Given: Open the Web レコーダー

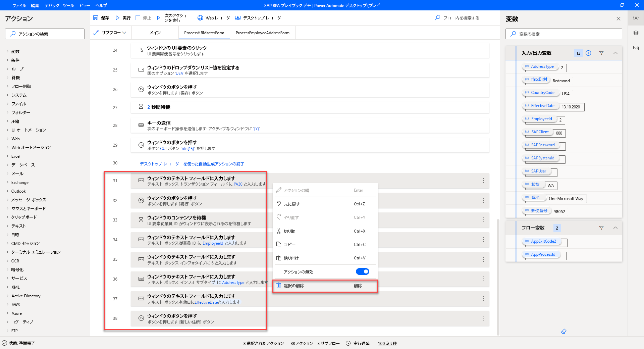Looking at the screenshot, I should pos(215,18).
